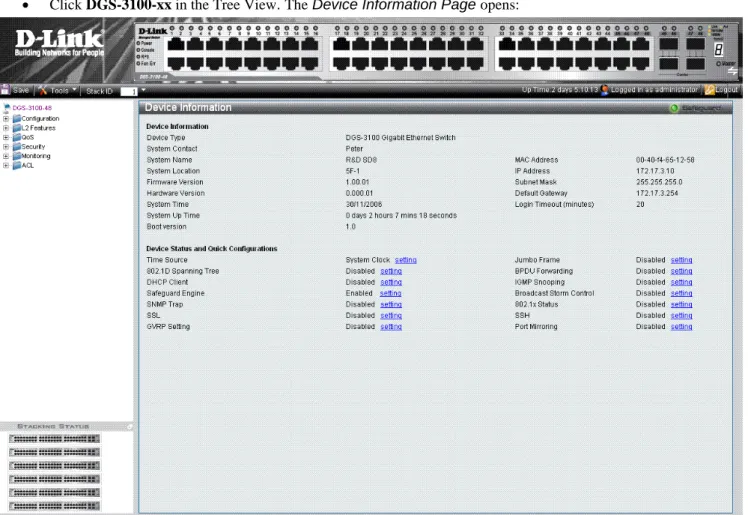Open the BPDU Forwarding setting link
Image resolution: width=748 pixels, height=515 pixels.
tap(681, 271)
